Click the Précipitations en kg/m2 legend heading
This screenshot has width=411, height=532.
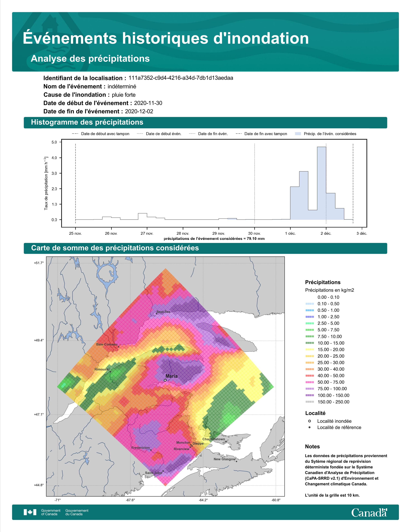tap(329, 290)
